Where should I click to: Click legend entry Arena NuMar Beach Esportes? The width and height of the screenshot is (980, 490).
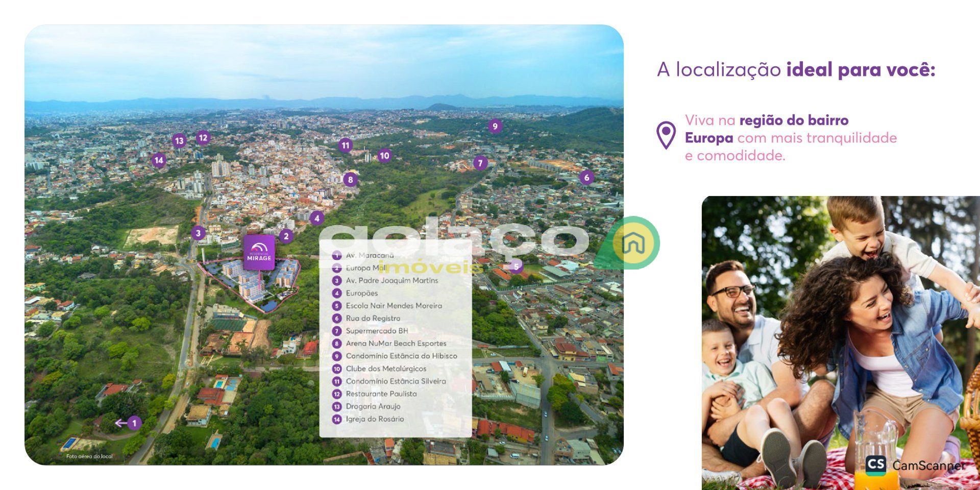pyautogui.click(x=396, y=344)
